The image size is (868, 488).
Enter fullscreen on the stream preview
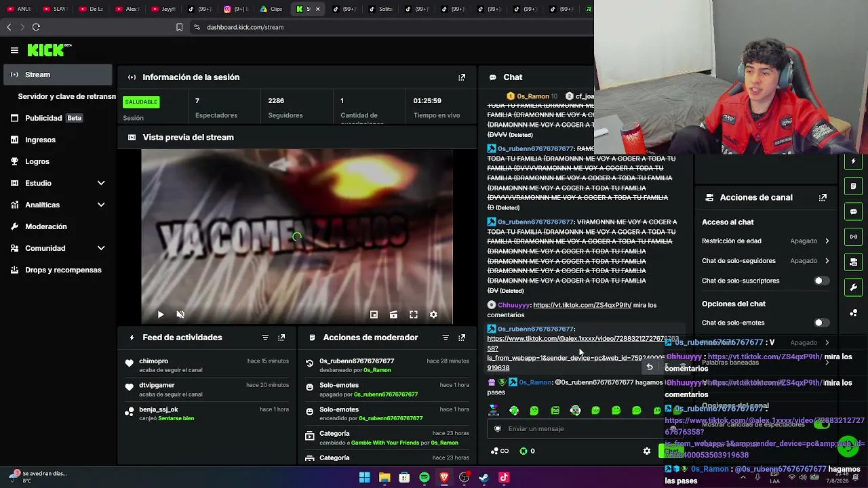[x=414, y=314]
